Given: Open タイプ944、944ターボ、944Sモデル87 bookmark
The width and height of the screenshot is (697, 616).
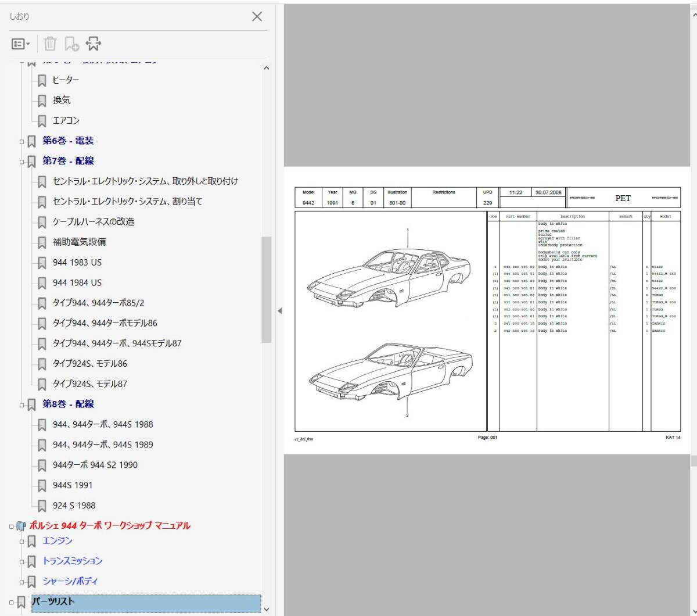Looking at the screenshot, I should pos(117,343).
